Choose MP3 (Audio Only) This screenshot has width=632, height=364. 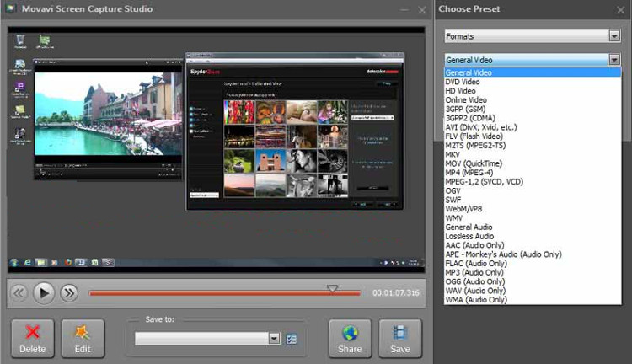pos(533,272)
